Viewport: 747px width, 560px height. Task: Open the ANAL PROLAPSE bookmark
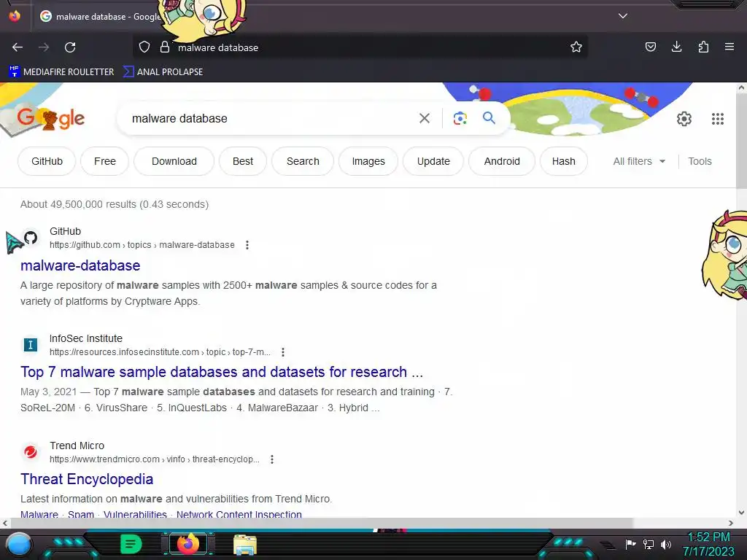tap(163, 72)
